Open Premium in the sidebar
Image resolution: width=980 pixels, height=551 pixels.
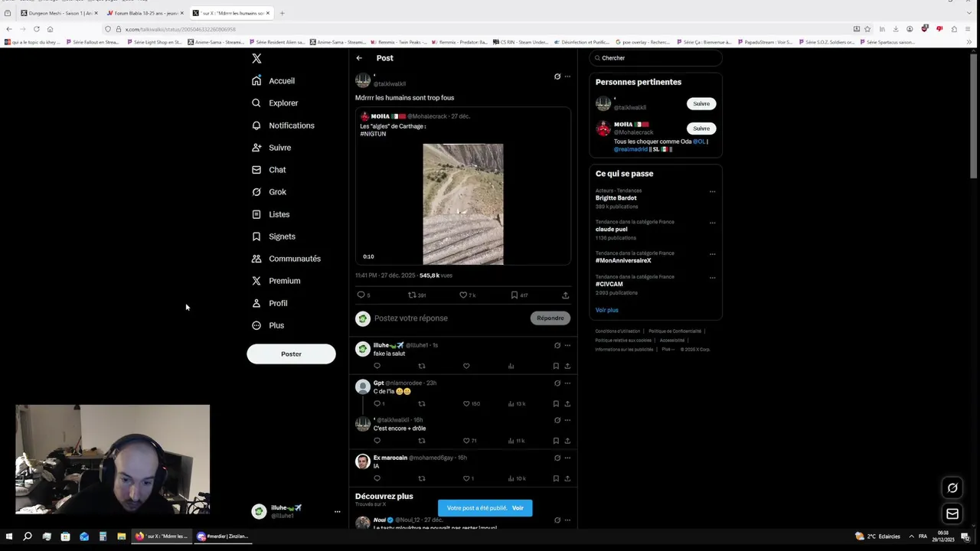[x=276, y=281]
